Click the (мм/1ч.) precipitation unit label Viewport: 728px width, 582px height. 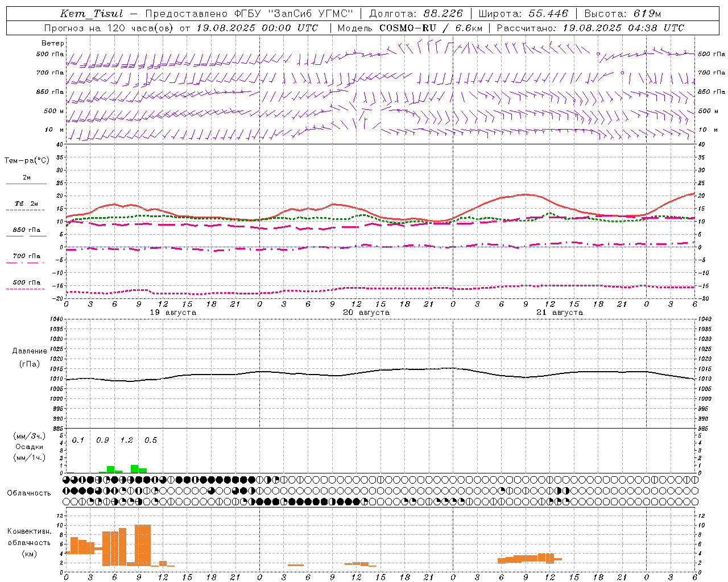[x=29, y=458]
